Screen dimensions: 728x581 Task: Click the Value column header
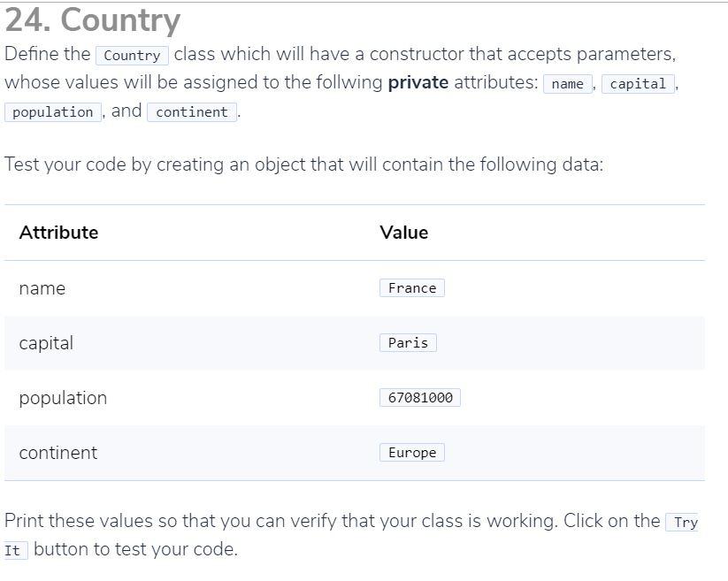click(404, 233)
